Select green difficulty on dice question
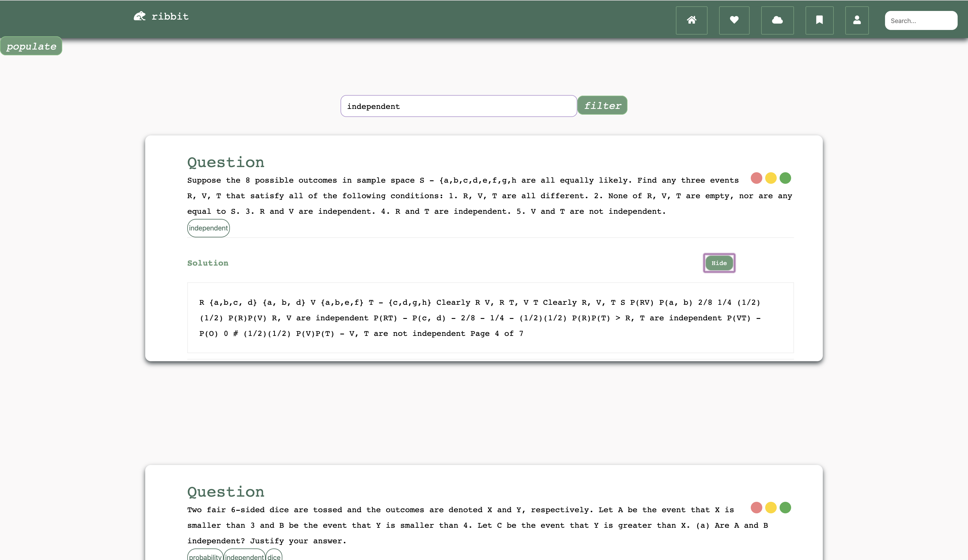Viewport: 968px width, 560px height. (x=785, y=508)
